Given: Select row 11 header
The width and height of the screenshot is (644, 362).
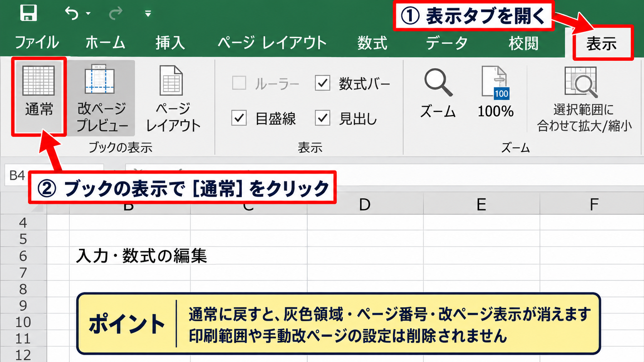Looking at the screenshot, I should click(x=23, y=339).
